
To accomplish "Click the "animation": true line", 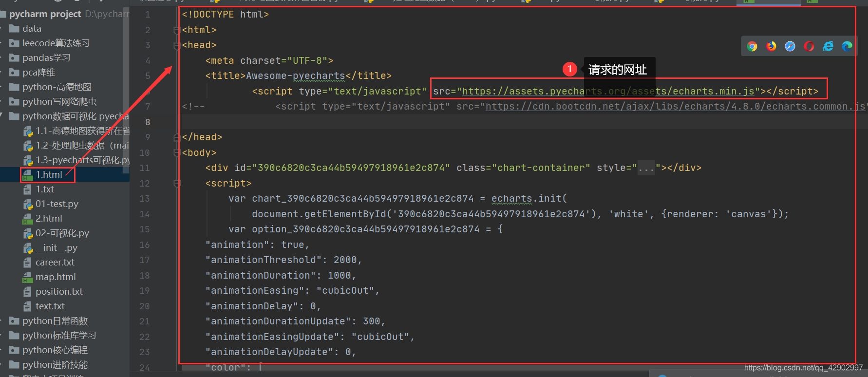I will (x=257, y=245).
